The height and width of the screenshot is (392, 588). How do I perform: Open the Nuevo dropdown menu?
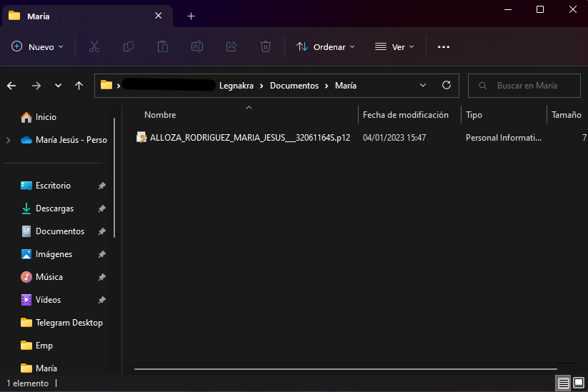38,46
